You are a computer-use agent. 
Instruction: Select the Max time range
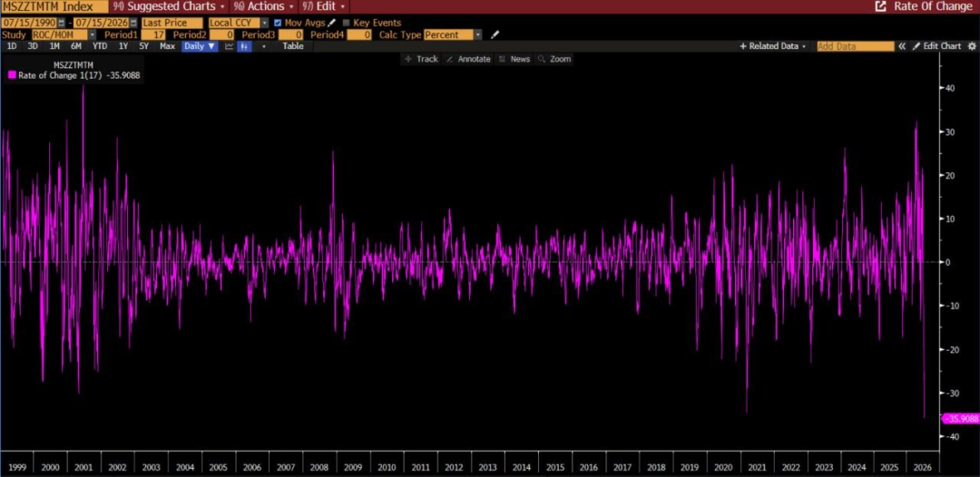167,46
